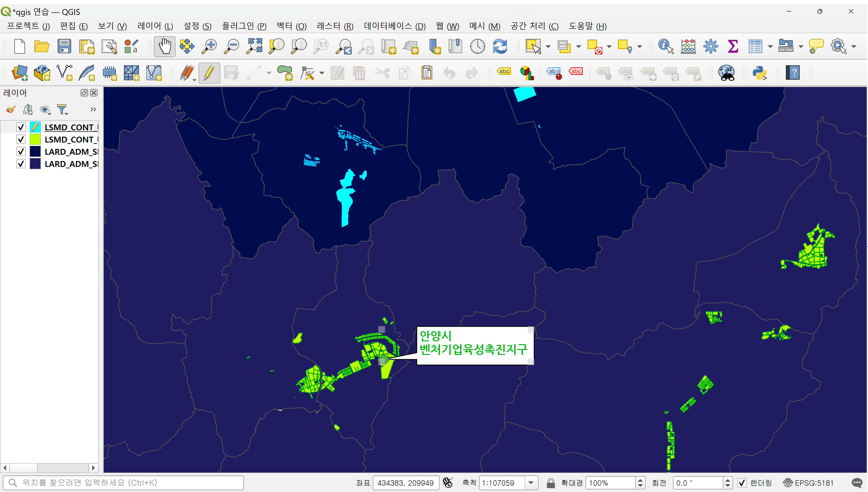Open the Python console icon

click(x=759, y=73)
